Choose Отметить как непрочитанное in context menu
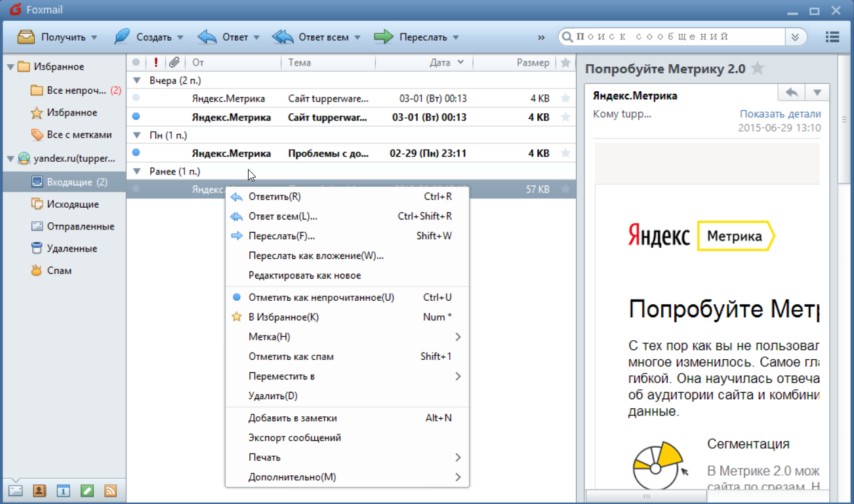This screenshot has width=854, height=504. pyautogui.click(x=348, y=298)
